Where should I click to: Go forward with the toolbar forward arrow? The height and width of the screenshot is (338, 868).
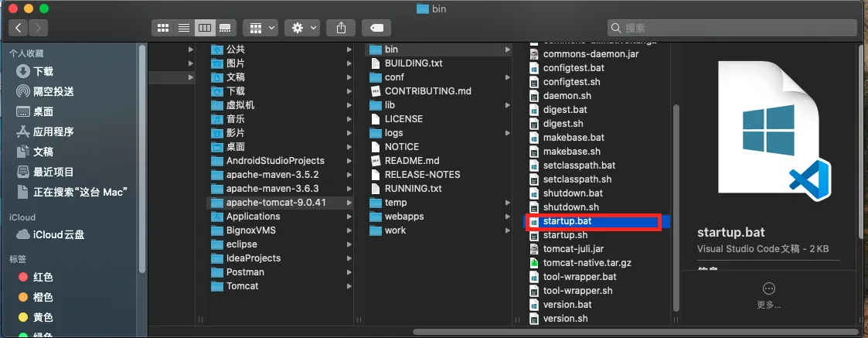(38, 28)
